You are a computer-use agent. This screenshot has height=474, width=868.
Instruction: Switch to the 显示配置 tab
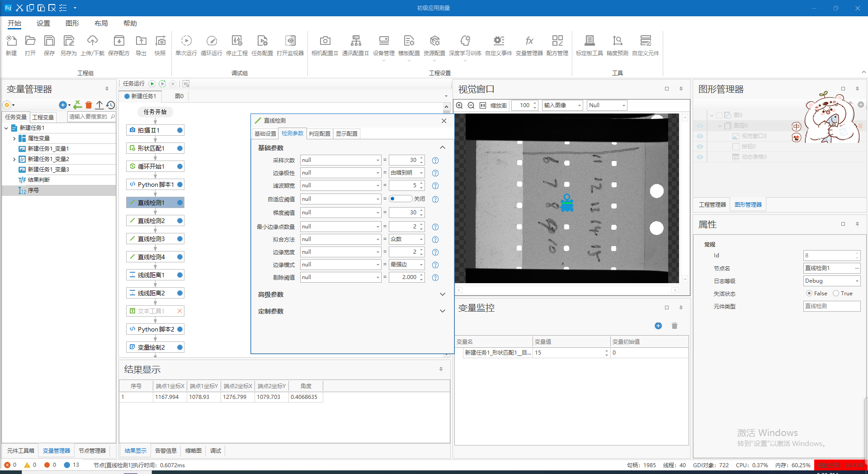point(347,134)
